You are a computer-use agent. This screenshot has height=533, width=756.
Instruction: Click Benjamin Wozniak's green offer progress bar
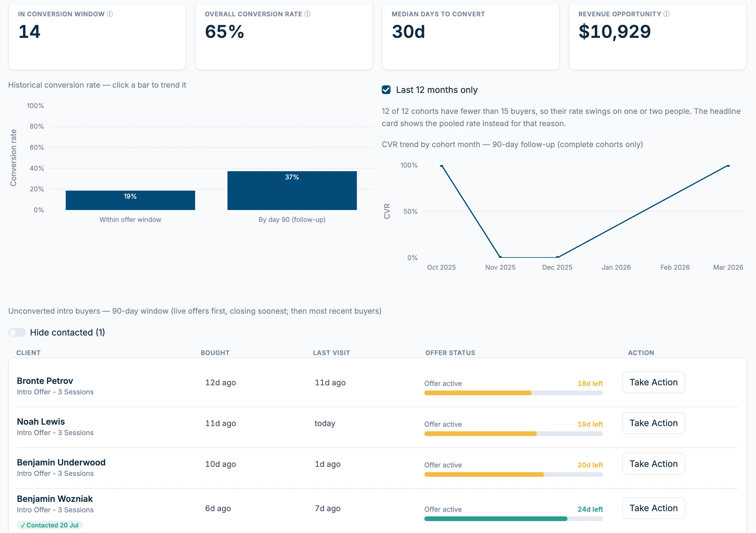point(514,519)
